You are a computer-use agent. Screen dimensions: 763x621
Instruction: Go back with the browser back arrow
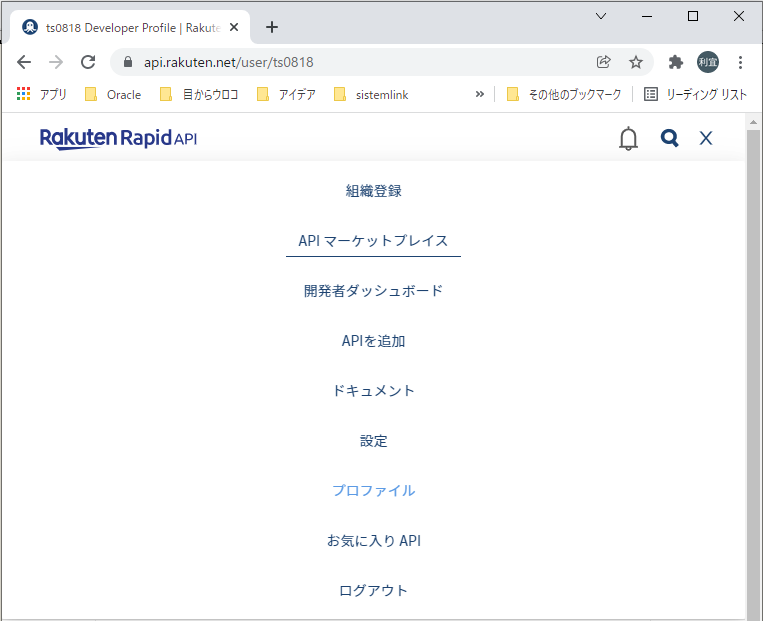click(x=24, y=62)
